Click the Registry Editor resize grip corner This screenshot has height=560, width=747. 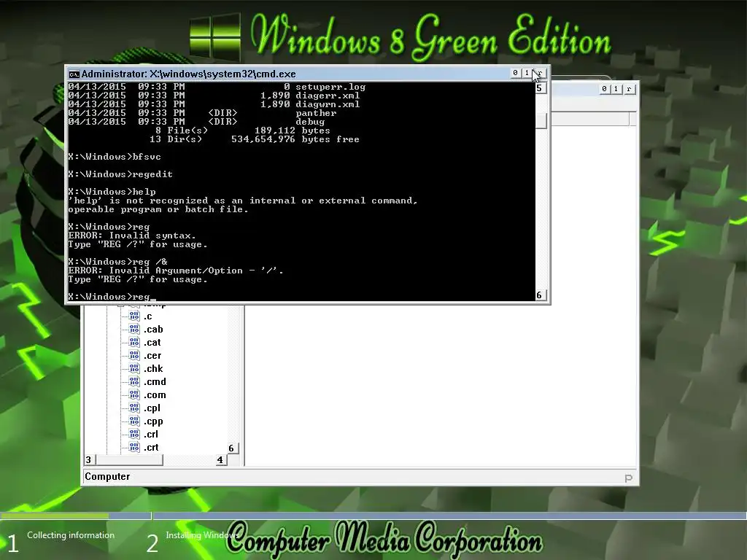628,478
